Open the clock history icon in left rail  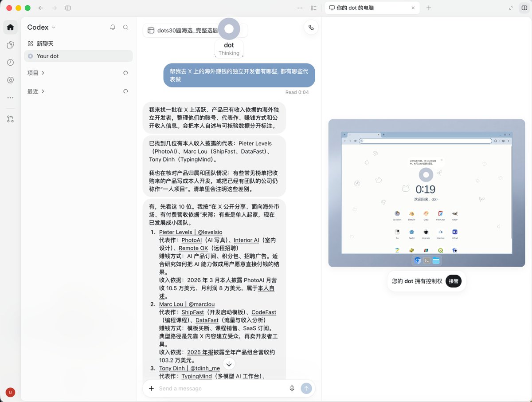tap(10, 63)
